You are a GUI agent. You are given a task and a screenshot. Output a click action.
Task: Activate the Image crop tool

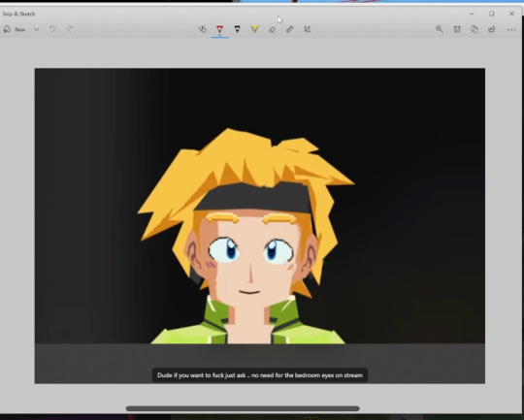click(x=308, y=29)
